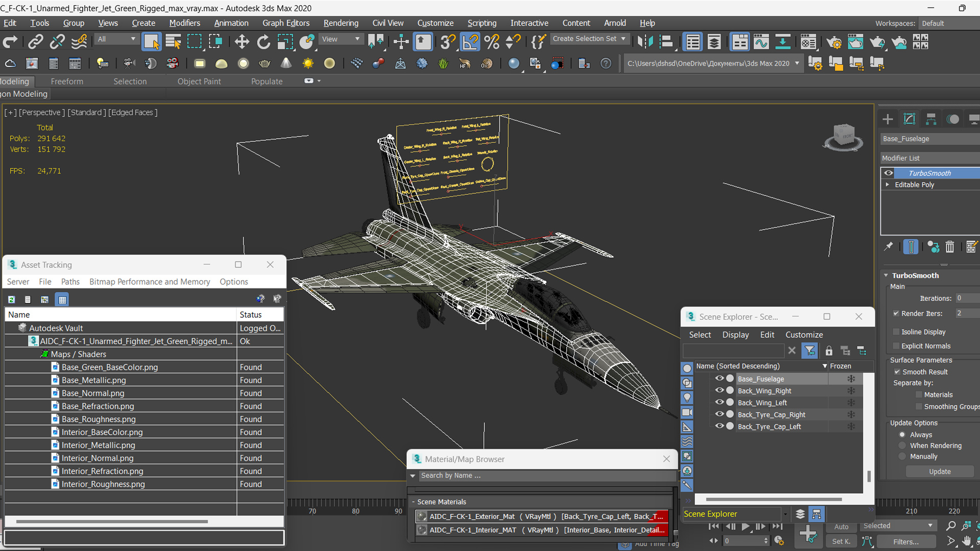The image size is (980, 551).
Task: Collapse the TurboSmooth rollout
Action: (x=887, y=275)
